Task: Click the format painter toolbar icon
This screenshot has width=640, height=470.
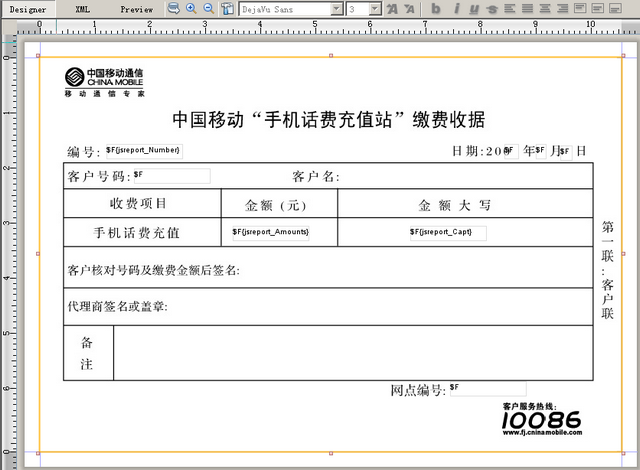Action: 227,8
